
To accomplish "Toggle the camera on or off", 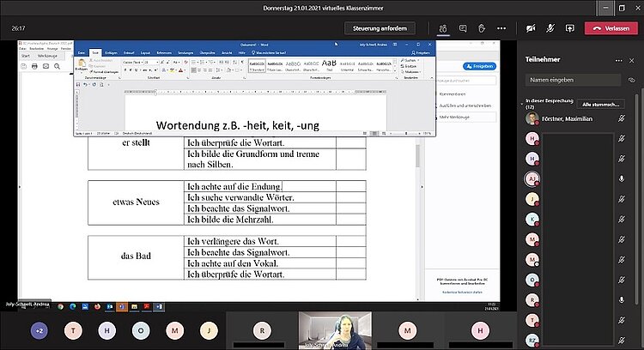I will pos(531,28).
